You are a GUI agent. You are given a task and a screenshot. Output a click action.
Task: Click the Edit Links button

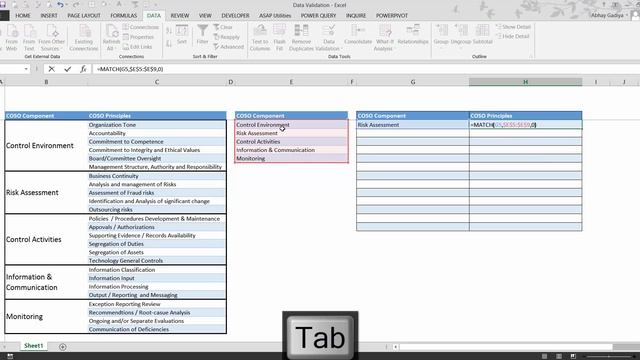pos(138,47)
